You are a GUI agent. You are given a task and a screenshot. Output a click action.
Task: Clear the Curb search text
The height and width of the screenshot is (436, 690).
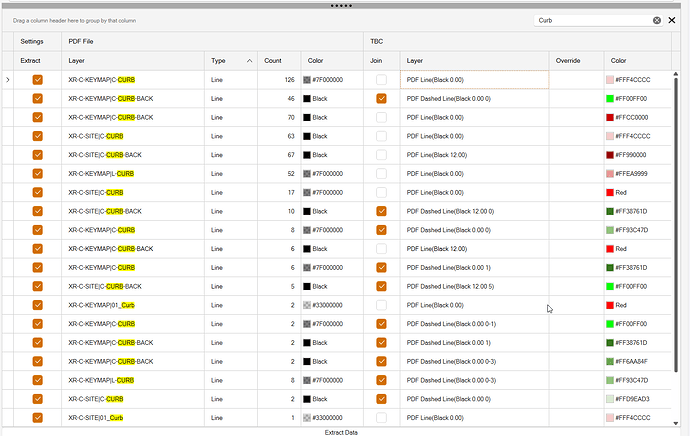[x=656, y=20]
